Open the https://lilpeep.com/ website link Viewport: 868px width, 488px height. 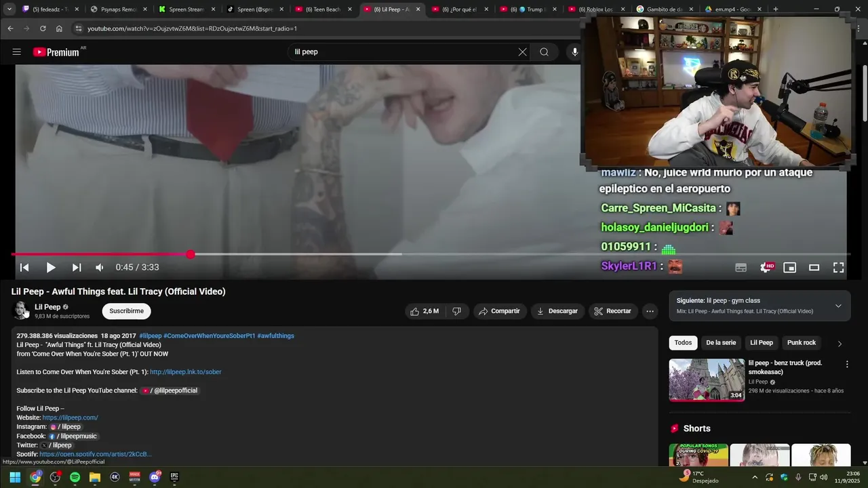[70, 418]
